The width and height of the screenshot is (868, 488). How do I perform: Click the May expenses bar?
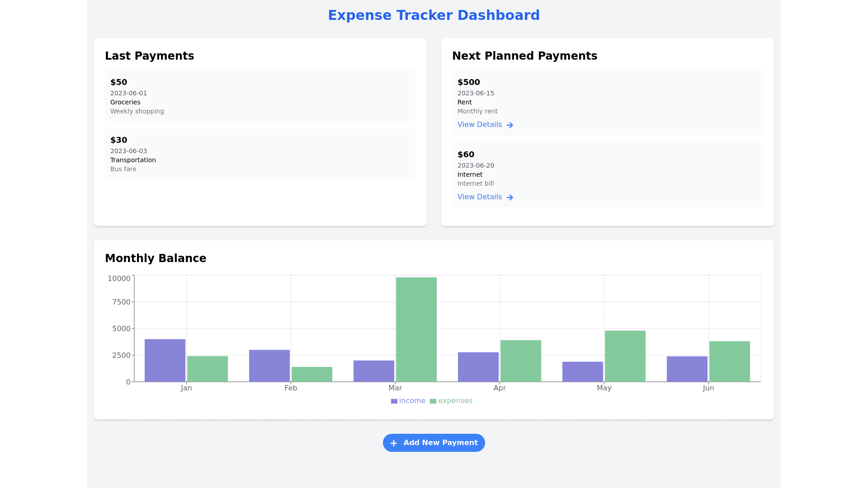[625, 356]
